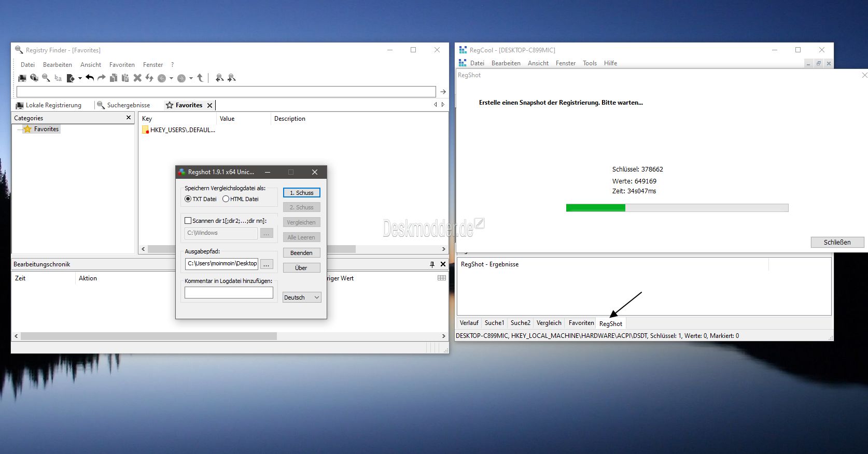The width and height of the screenshot is (868, 454).
Task: Click the green snapshot progress bar
Action: click(677, 208)
